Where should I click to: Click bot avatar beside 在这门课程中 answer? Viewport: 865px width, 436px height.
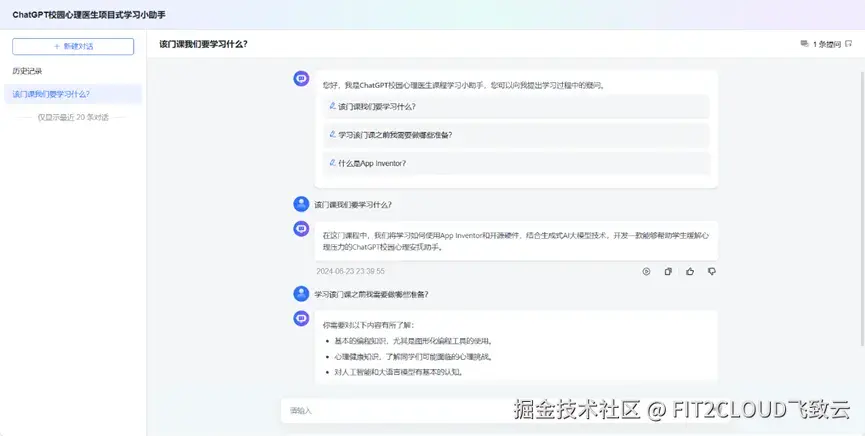coord(301,229)
